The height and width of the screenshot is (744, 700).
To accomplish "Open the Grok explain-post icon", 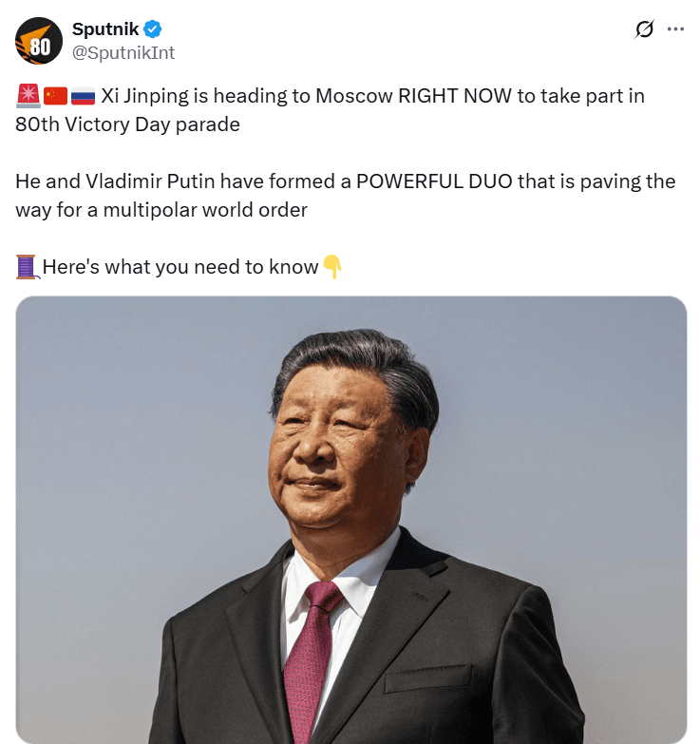I will point(644,29).
